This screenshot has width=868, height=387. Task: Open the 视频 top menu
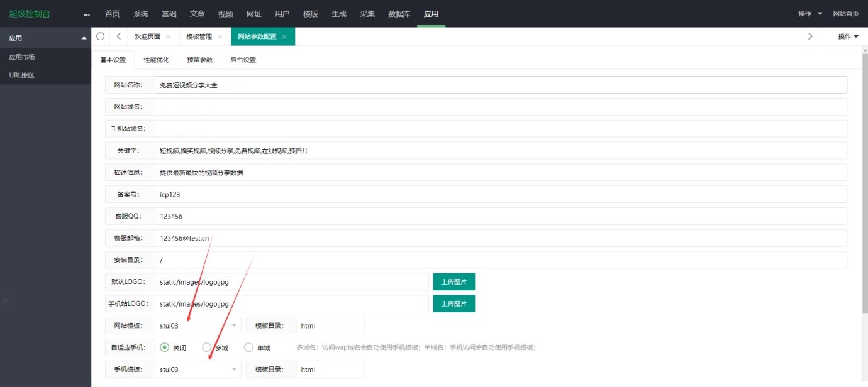[x=225, y=14]
